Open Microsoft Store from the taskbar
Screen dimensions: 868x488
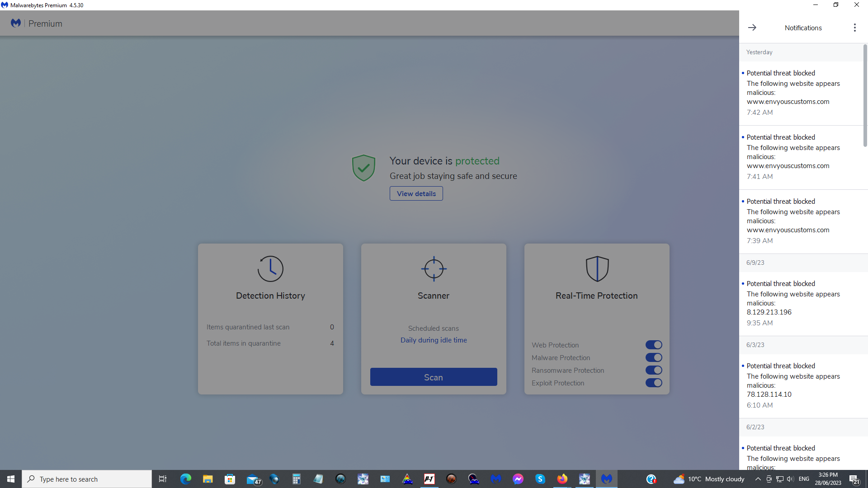click(x=230, y=479)
